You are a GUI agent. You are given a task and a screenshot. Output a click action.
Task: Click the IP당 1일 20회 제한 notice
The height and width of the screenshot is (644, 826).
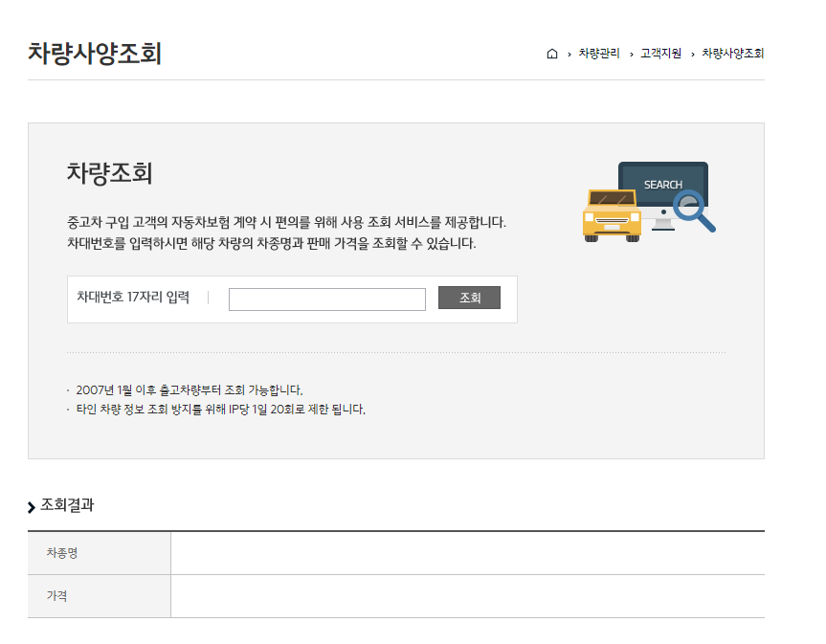(220, 410)
